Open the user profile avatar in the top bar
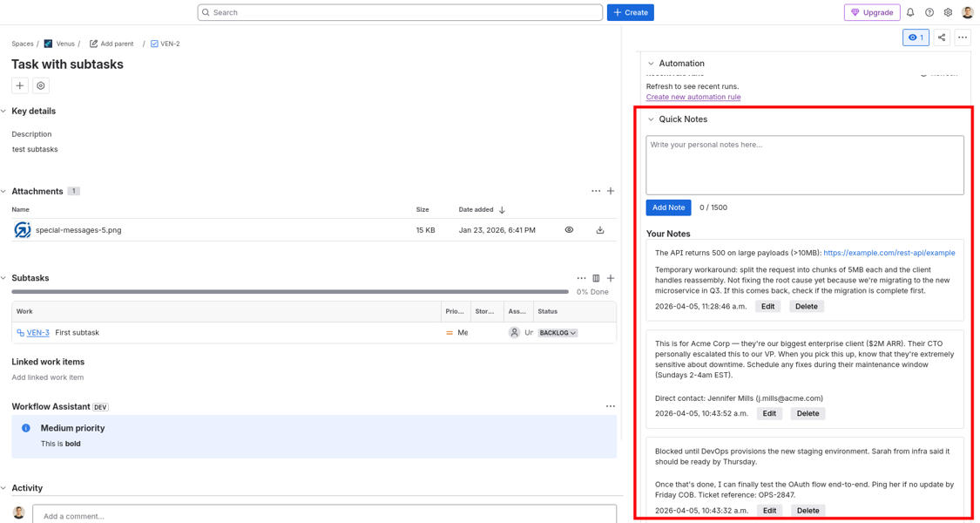Image resolution: width=980 pixels, height=523 pixels. click(968, 12)
